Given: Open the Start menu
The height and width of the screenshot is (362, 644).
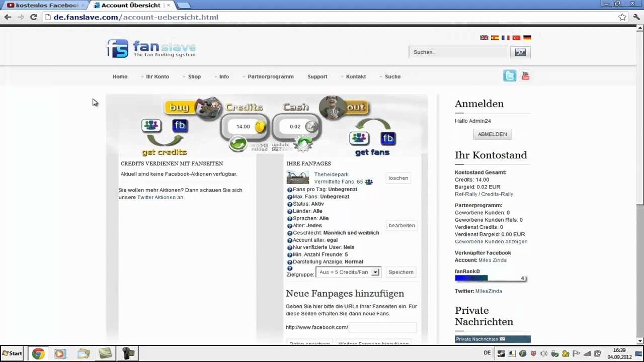Looking at the screenshot, I should (x=12, y=353).
